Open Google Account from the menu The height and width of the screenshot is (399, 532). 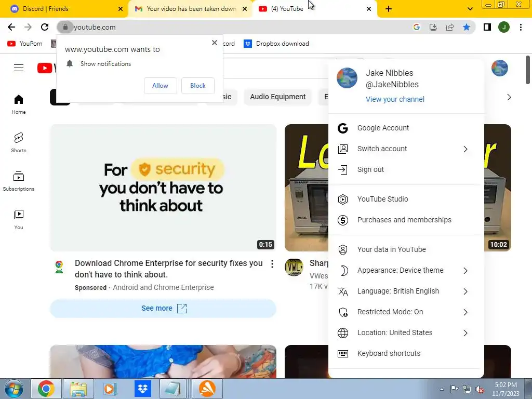click(x=406, y=128)
